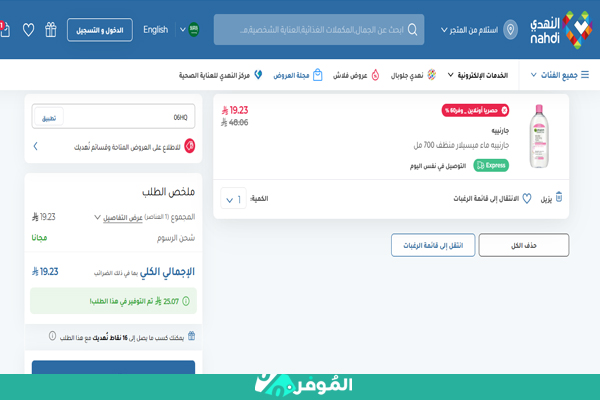Focus the product search field
Viewport: 600px width, 400px height.
point(319,29)
